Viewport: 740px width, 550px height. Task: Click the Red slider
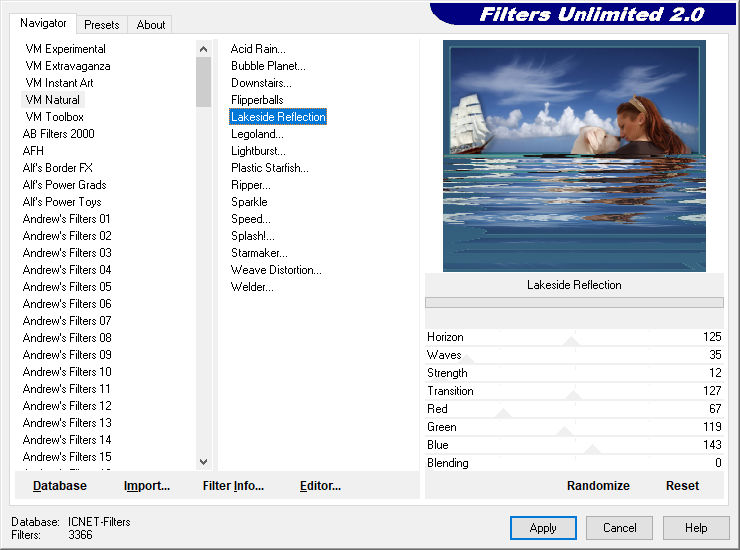click(574, 409)
